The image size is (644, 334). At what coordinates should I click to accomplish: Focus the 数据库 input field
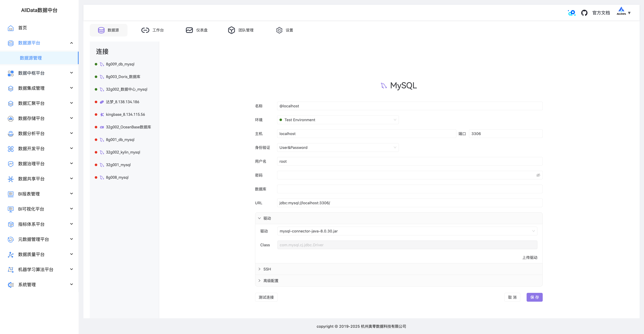409,189
